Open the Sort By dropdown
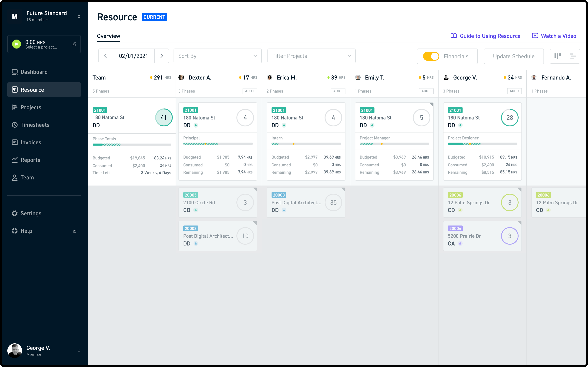Screen dimensions: 588x367 (217, 56)
